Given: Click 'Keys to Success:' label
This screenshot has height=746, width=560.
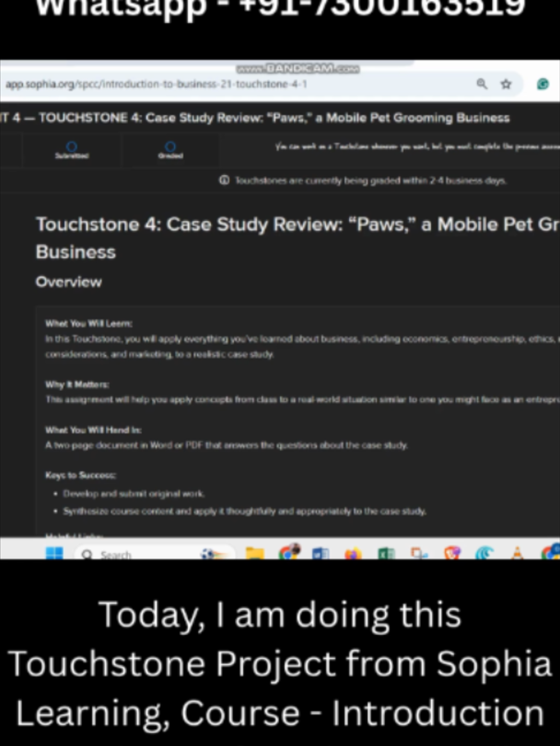Looking at the screenshot, I should pyautogui.click(x=80, y=475).
